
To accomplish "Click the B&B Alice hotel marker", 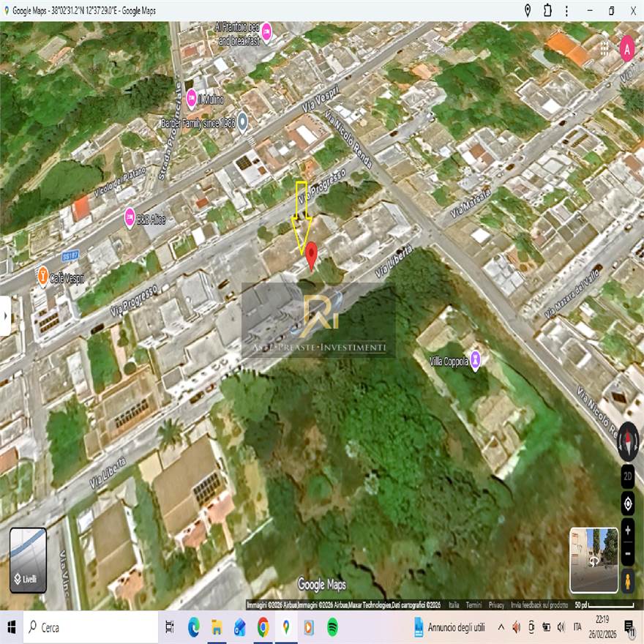I will [130, 217].
